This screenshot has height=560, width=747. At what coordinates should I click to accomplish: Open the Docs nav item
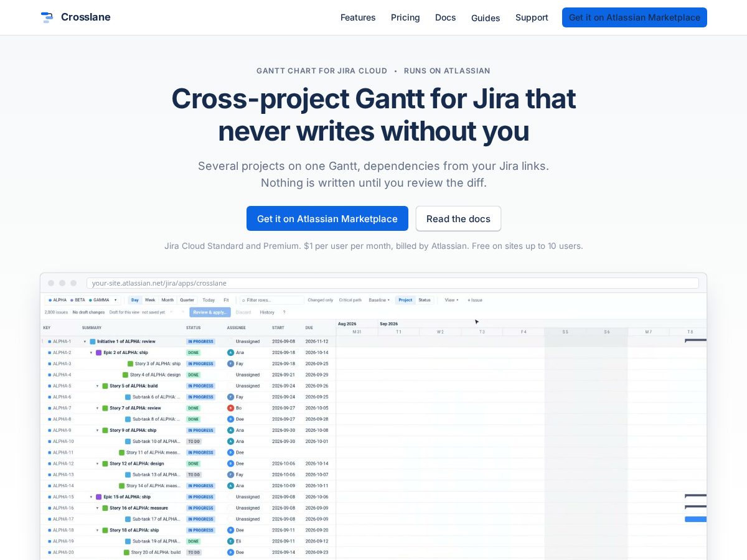(x=446, y=17)
